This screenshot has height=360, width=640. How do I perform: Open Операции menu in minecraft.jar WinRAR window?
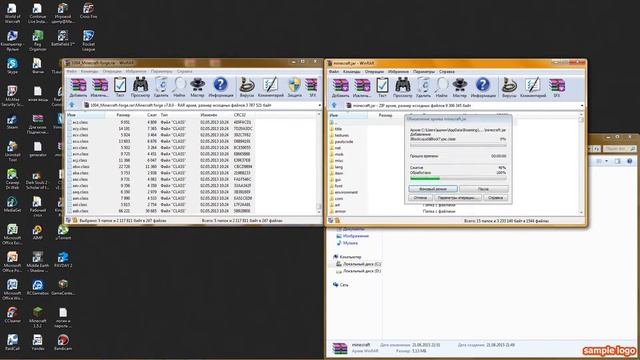point(374,72)
